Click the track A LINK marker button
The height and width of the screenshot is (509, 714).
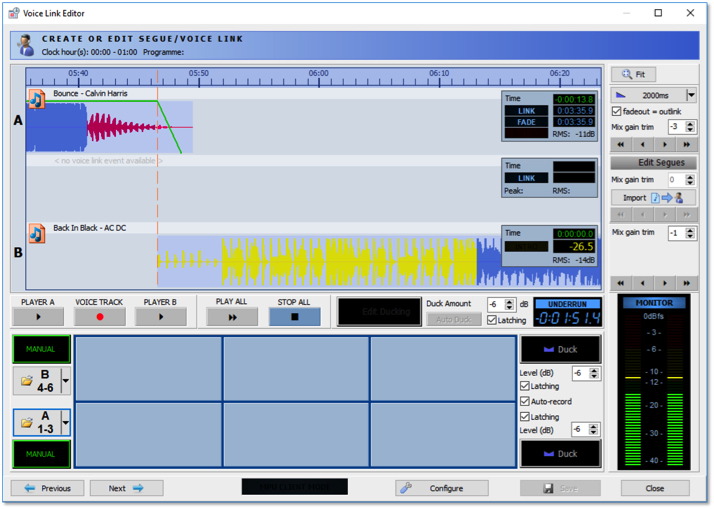(526, 111)
